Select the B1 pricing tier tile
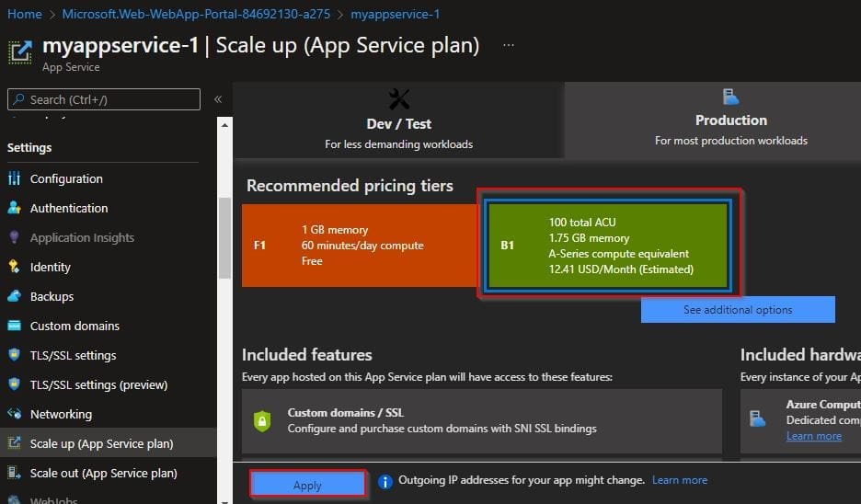861x504 pixels. pyautogui.click(x=608, y=246)
